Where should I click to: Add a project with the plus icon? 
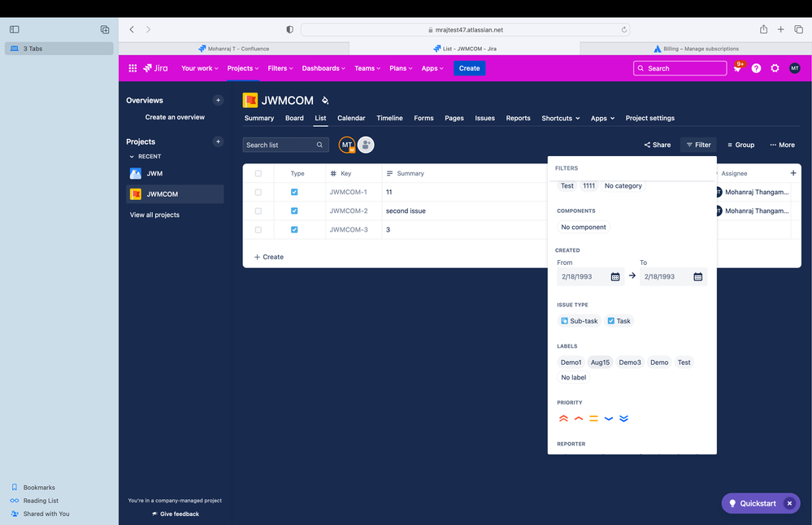218,141
